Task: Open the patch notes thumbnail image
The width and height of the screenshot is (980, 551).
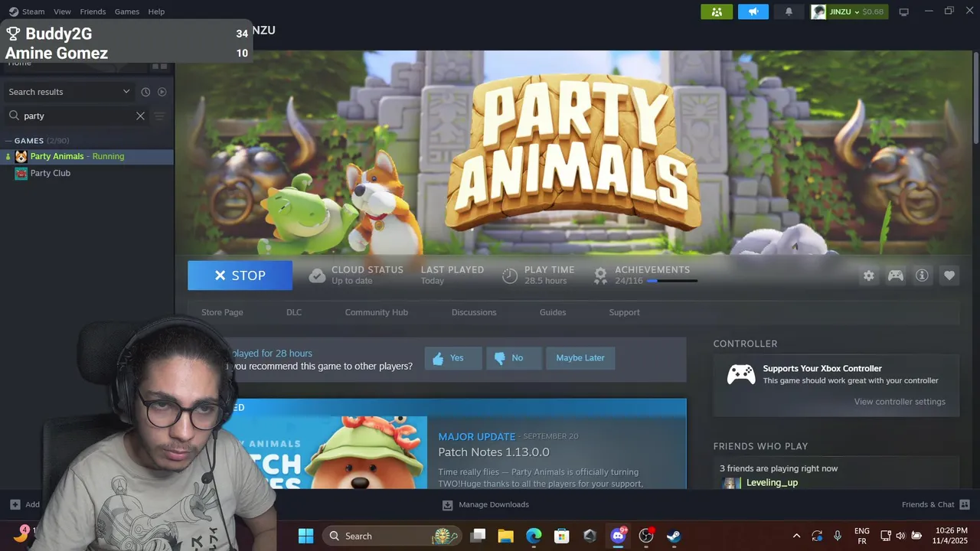Action: [329, 452]
